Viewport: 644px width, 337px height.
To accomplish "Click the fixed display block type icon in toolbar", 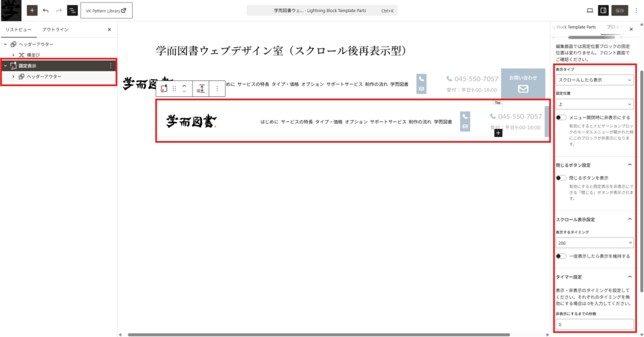I will [164, 89].
